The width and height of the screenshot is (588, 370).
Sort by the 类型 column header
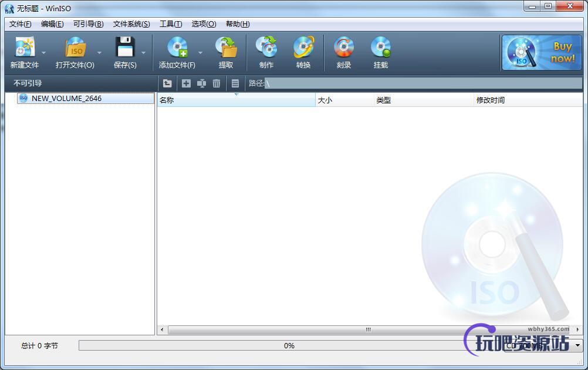click(x=424, y=100)
